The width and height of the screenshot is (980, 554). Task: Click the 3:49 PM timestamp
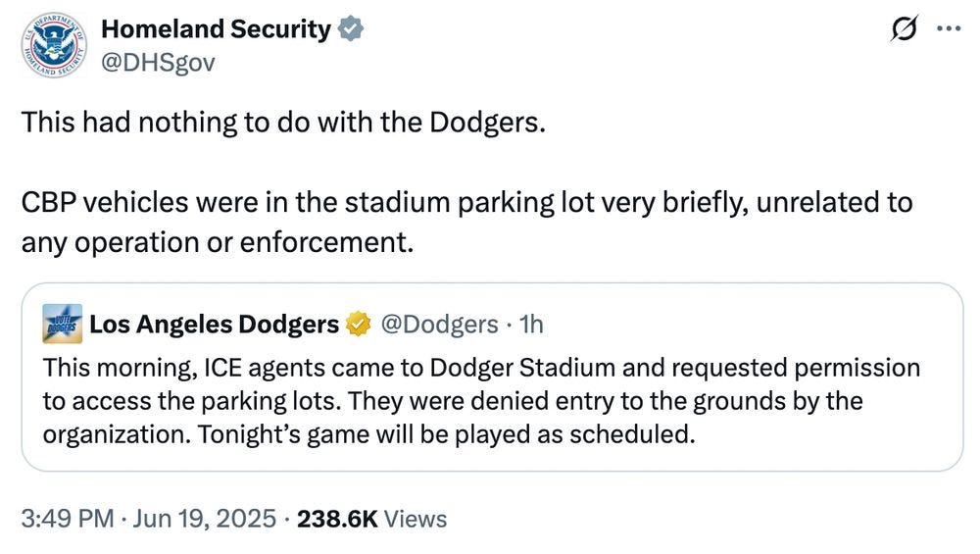[x=68, y=519]
